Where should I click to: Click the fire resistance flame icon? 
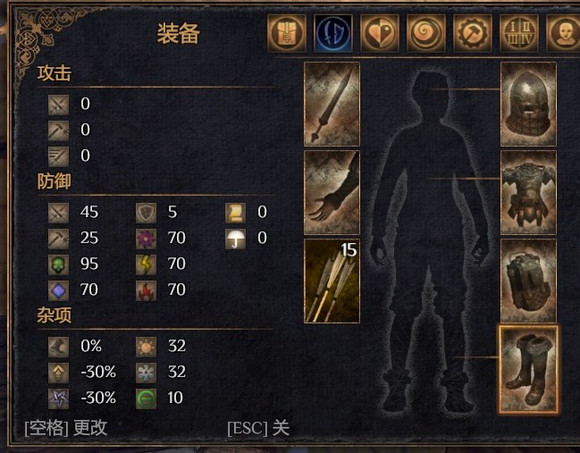[146, 290]
